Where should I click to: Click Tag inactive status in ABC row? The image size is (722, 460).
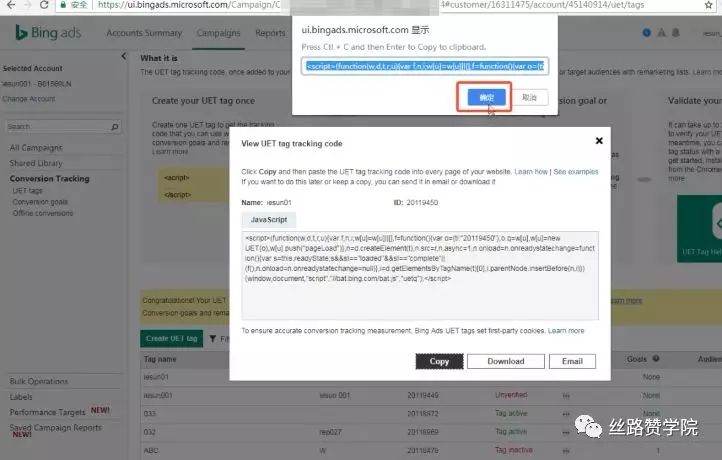pyautogui.click(x=513, y=450)
